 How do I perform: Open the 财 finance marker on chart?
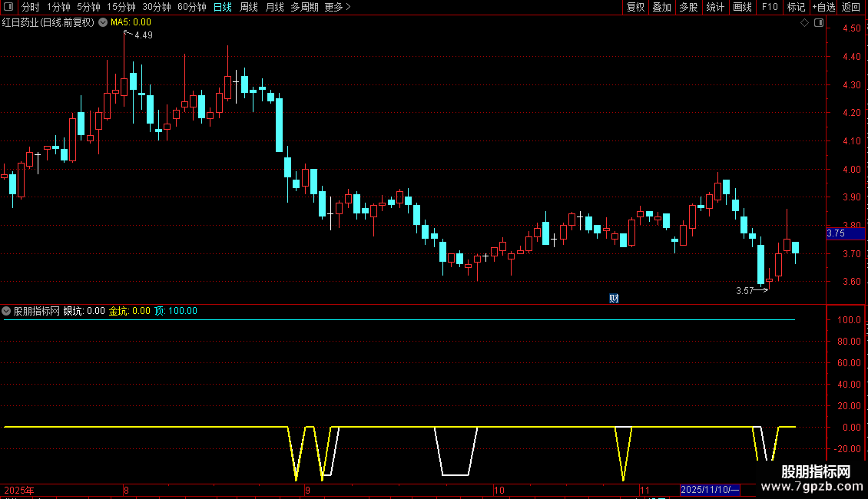[614, 299]
